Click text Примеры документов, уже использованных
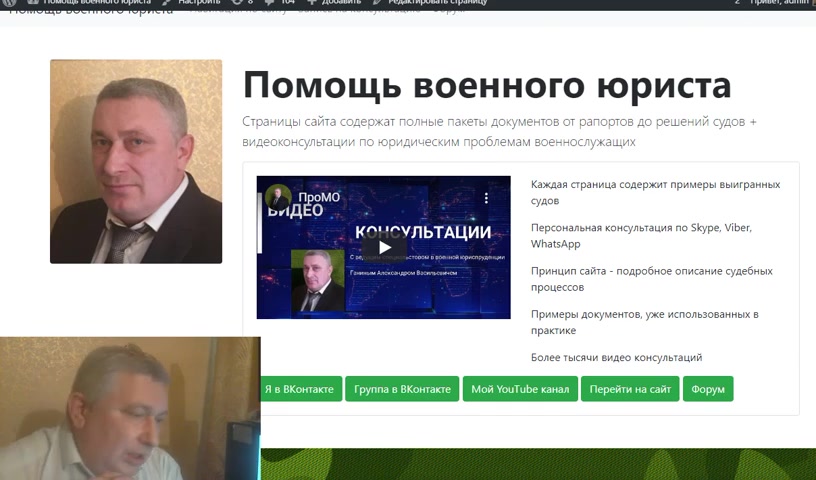This screenshot has width=816, height=480. click(644, 322)
